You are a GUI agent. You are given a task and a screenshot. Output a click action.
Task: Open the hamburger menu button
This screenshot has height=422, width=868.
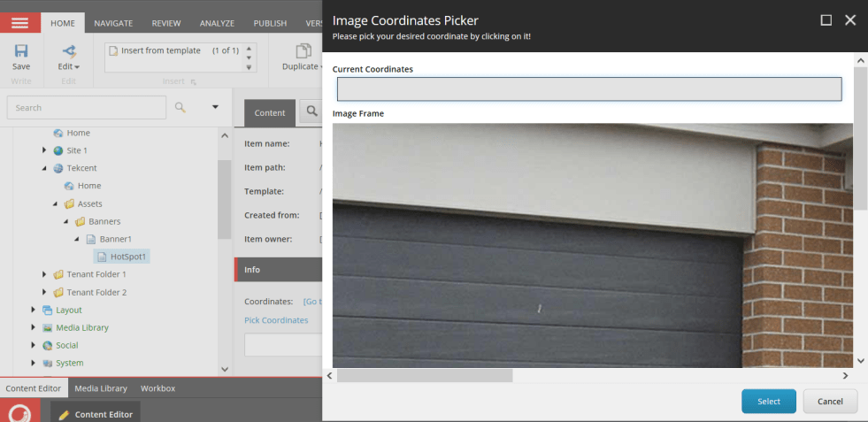19,23
